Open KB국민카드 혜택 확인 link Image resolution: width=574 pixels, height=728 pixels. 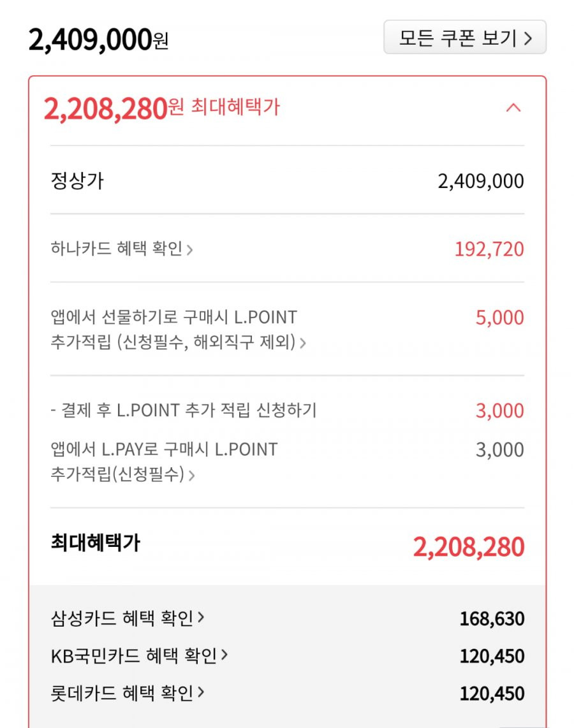[x=139, y=655]
